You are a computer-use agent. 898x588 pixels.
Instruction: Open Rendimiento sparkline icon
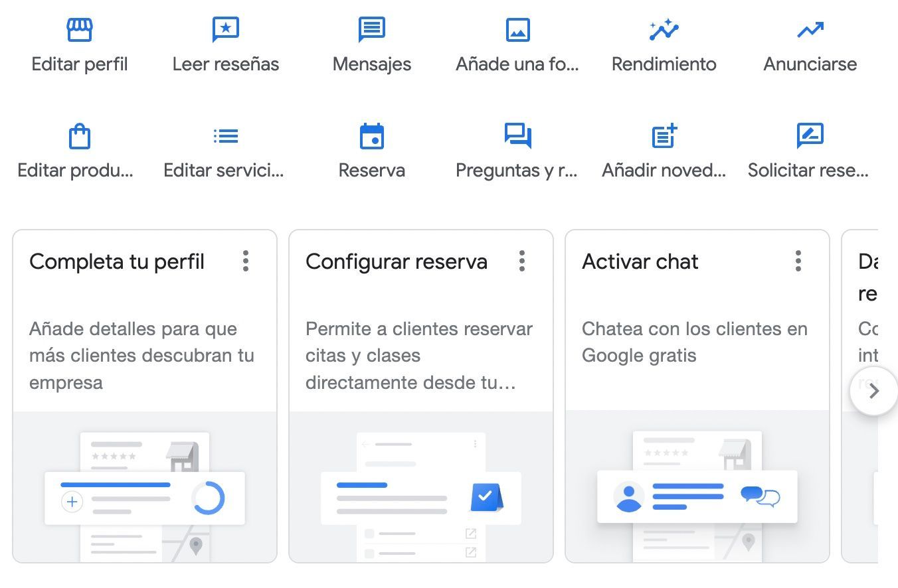tap(664, 30)
